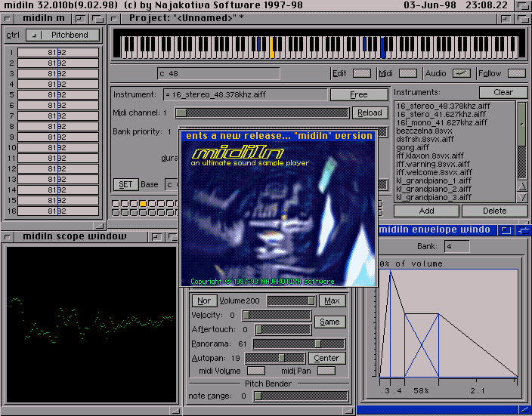This screenshot has height=416, width=532.
Task: Toggle the midi Pan checkbox
Action: (326, 371)
